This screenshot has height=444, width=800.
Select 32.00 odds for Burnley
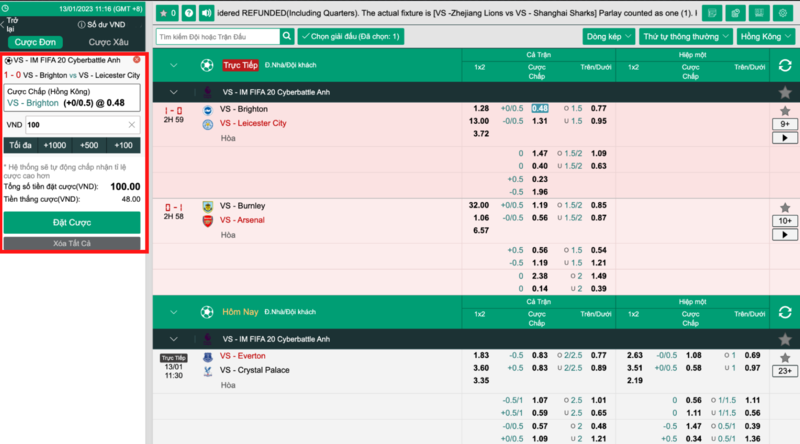pyautogui.click(x=479, y=205)
